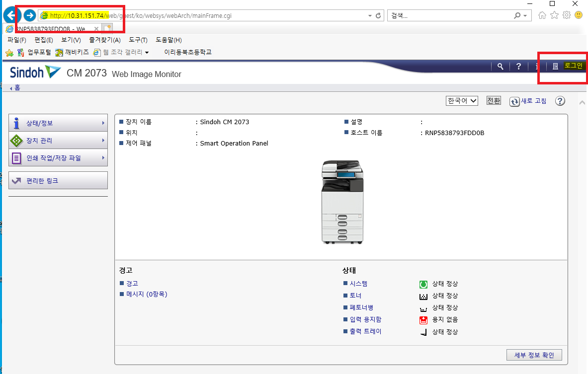Screen dimensions: 588x374
Task: Open the 메시지 (0항목) link
Action: click(x=147, y=294)
